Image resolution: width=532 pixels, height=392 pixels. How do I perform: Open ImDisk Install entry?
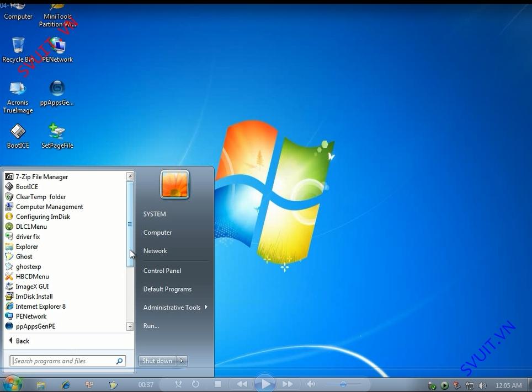[x=29, y=297]
